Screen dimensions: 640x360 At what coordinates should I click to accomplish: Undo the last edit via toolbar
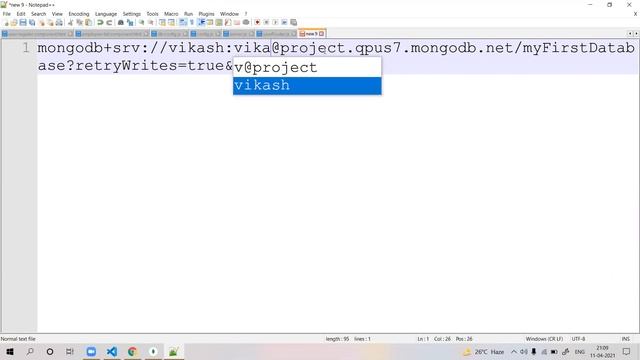click(100, 22)
